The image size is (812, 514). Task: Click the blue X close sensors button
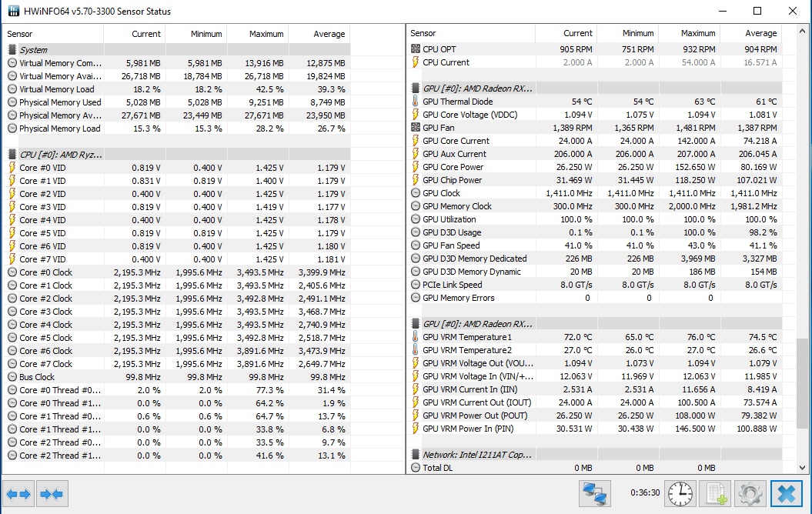click(786, 493)
